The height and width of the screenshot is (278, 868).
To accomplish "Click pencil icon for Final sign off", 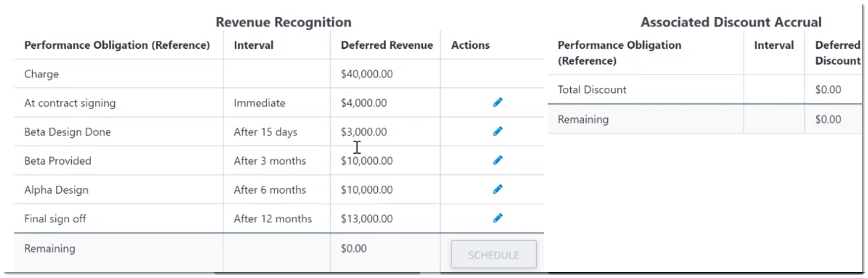I will 498,218.
